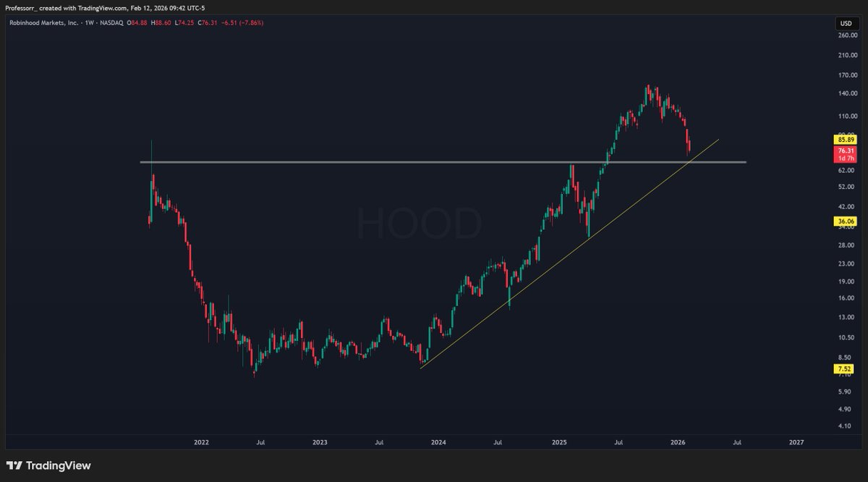The height and width of the screenshot is (482, 868).
Task: Click the 13.00 price axis label
Action: (x=846, y=318)
